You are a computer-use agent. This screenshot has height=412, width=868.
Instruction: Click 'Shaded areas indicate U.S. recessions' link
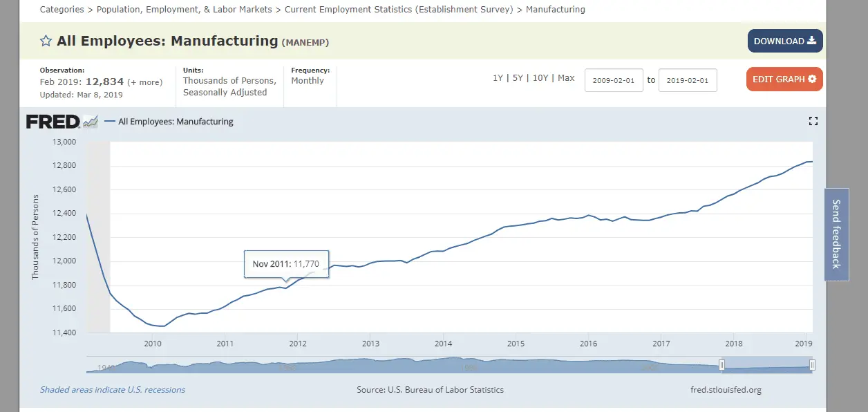(113, 390)
